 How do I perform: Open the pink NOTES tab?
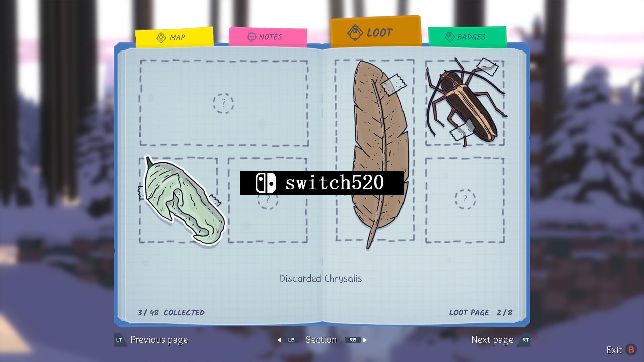tap(268, 36)
